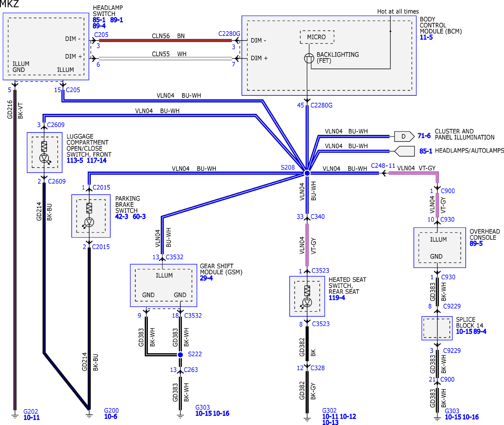Click resistor symbol in luggage compartment switch
504x425 pixels.
pyautogui.click(x=44, y=146)
